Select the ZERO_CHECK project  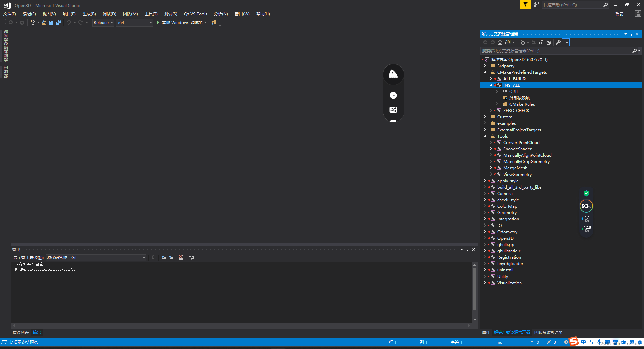pyautogui.click(x=516, y=111)
